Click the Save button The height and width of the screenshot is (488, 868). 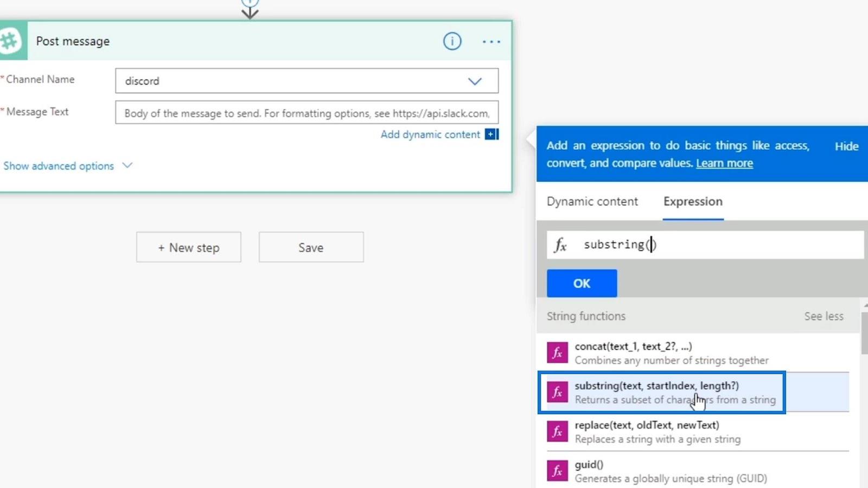click(311, 247)
